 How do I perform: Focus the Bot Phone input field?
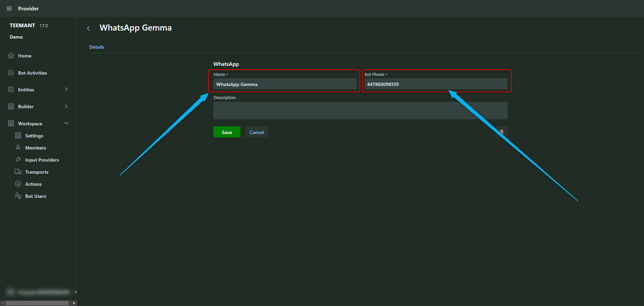[x=436, y=84]
